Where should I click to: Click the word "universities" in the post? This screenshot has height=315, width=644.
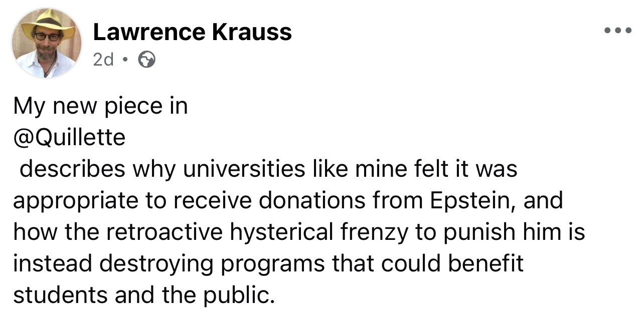pos(243,169)
